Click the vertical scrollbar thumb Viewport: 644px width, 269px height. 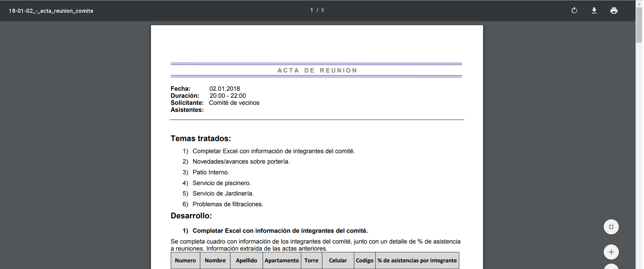pyautogui.click(x=639, y=25)
